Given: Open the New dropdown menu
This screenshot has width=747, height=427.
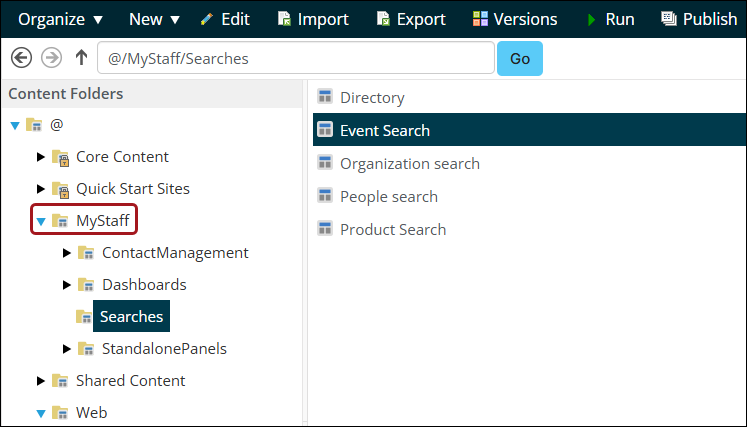Looking at the screenshot, I should point(154,19).
